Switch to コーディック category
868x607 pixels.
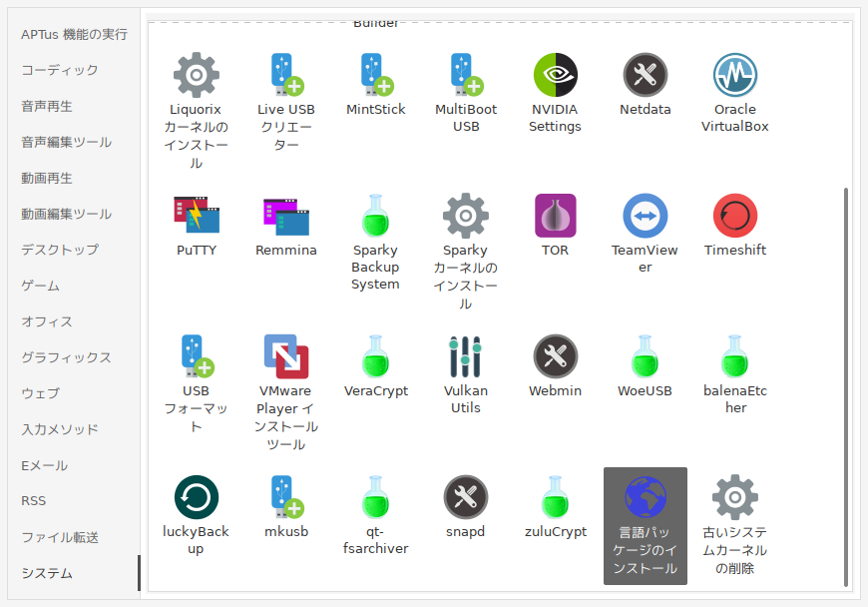point(60,70)
